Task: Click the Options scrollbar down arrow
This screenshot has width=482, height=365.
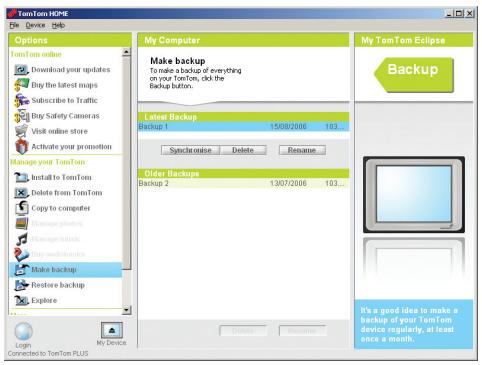Action: click(126, 310)
